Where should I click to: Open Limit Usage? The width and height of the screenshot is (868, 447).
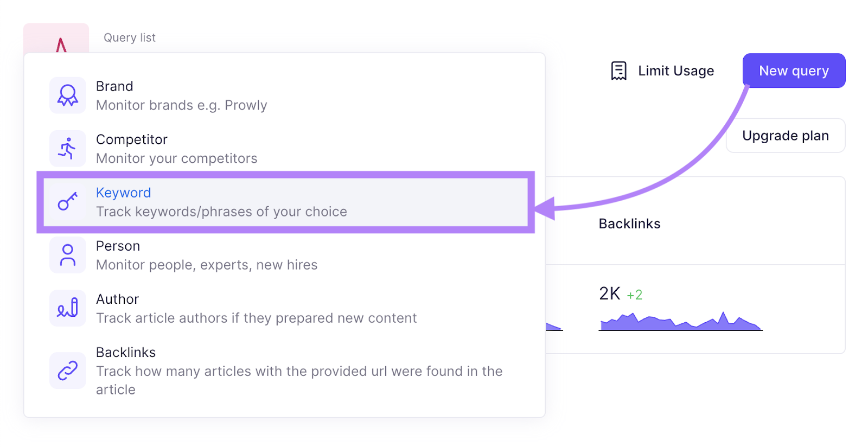click(675, 70)
